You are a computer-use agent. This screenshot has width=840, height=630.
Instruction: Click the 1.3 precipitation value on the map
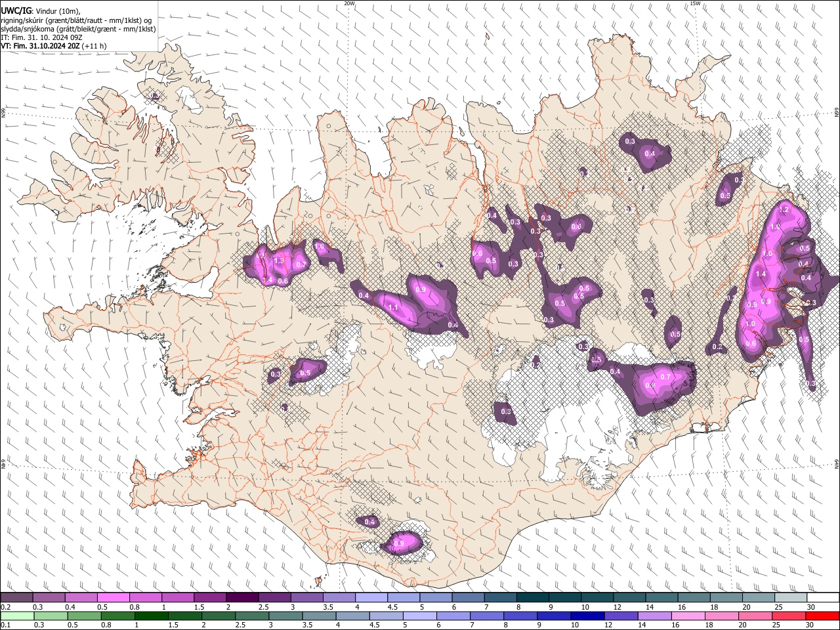[x=279, y=261]
